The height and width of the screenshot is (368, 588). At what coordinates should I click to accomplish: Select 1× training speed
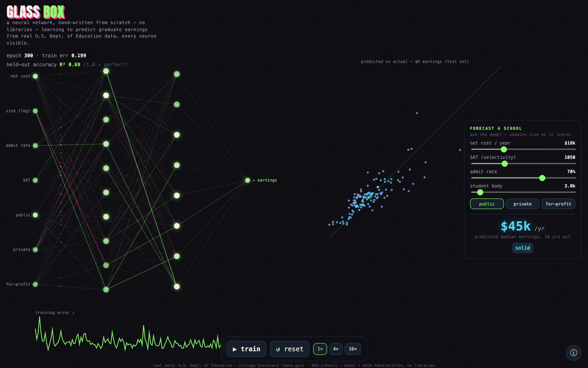tap(320, 349)
